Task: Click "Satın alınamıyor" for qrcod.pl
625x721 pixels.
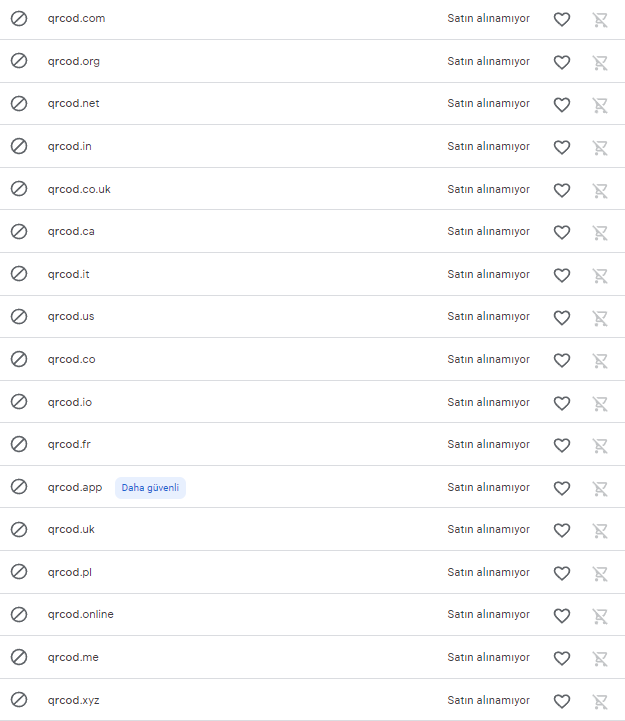Action: point(488,572)
